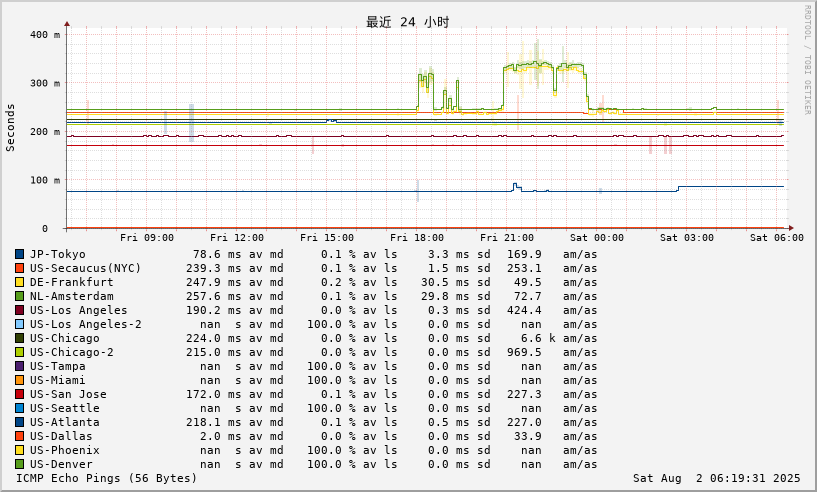Click the 300 m y-axis tick label

click(45, 83)
